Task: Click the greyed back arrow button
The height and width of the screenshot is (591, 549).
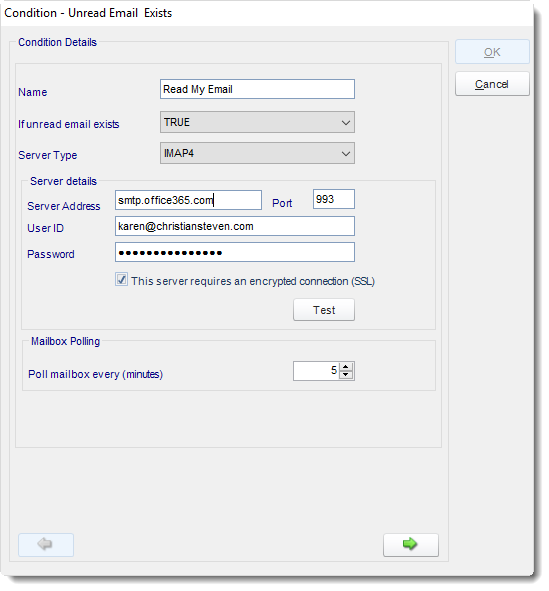Action: (x=46, y=544)
